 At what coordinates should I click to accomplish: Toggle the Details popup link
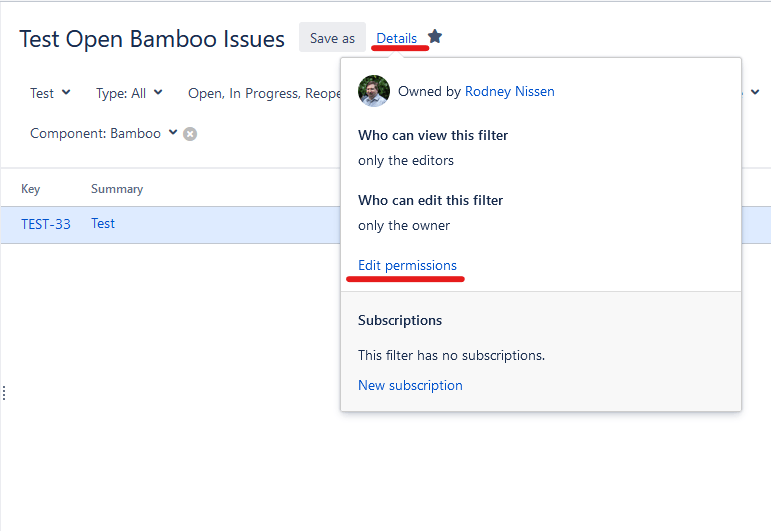[x=397, y=38]
